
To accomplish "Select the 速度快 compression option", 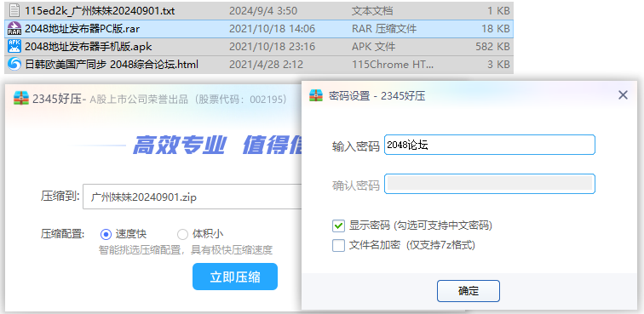I will [106, 234].
